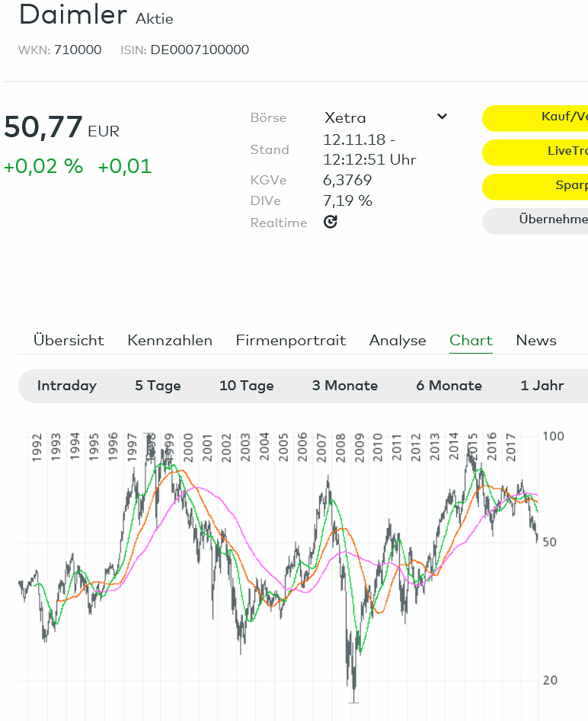Viewport: 588px width, 721px height.
Task: Select the 5 Tage chart range
Action: 158,386
